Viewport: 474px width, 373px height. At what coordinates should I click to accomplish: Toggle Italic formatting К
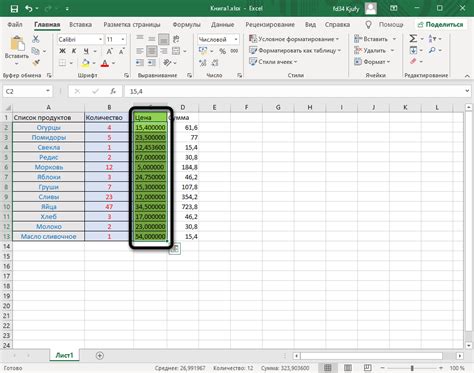(74, 51)
